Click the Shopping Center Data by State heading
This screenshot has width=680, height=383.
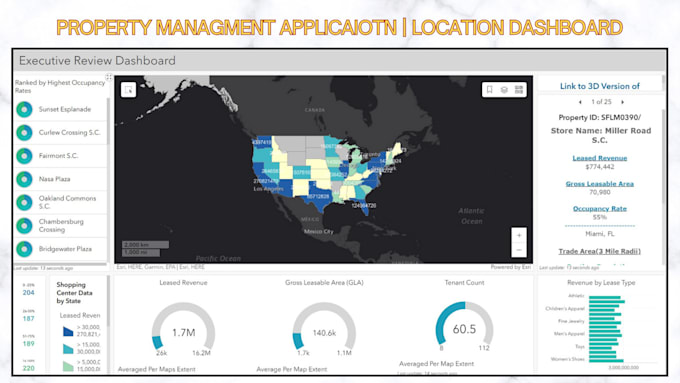coord(74,293)
